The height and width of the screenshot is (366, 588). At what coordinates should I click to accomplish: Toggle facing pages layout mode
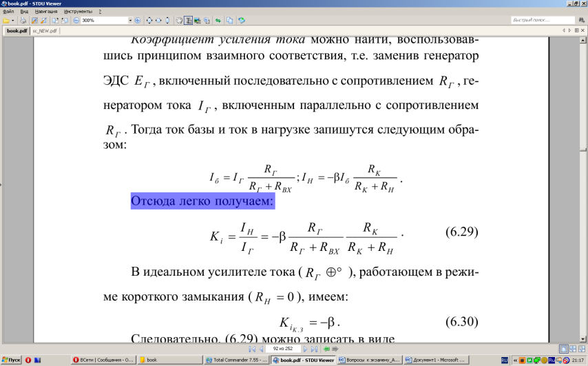click(x=573, y=349)
